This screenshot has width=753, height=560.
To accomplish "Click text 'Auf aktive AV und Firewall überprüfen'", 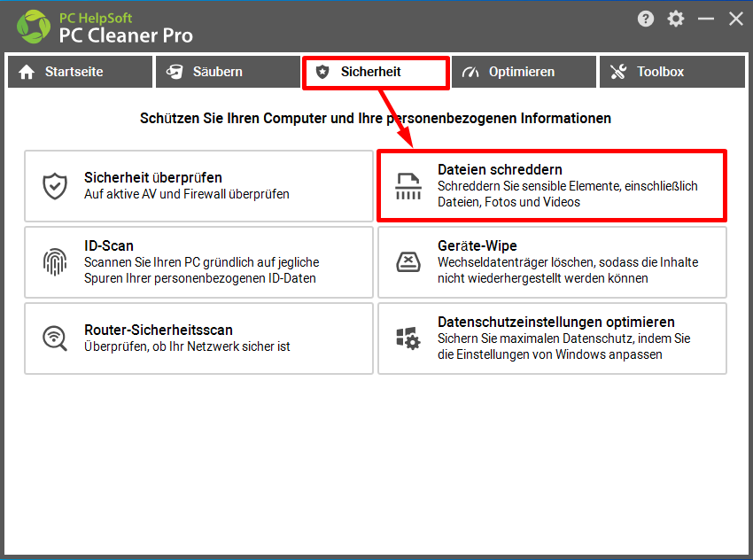I will [187, 194].
